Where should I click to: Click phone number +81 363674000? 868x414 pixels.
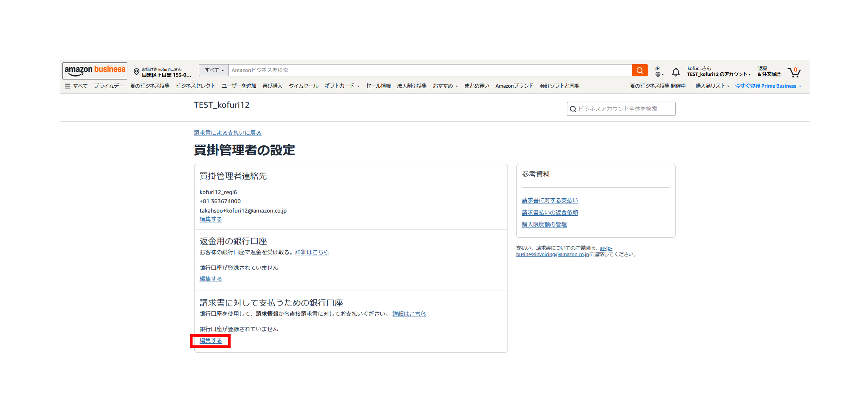220,201
